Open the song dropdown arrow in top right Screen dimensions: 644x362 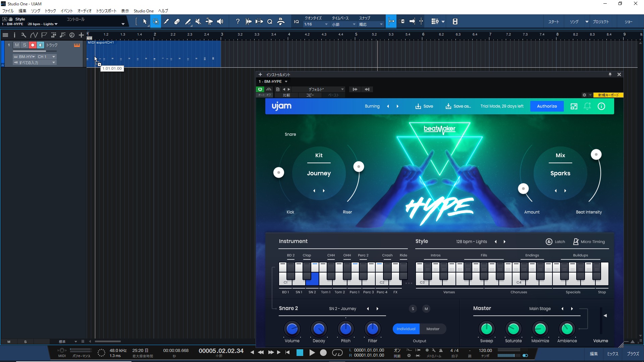[x=587, y=22]
